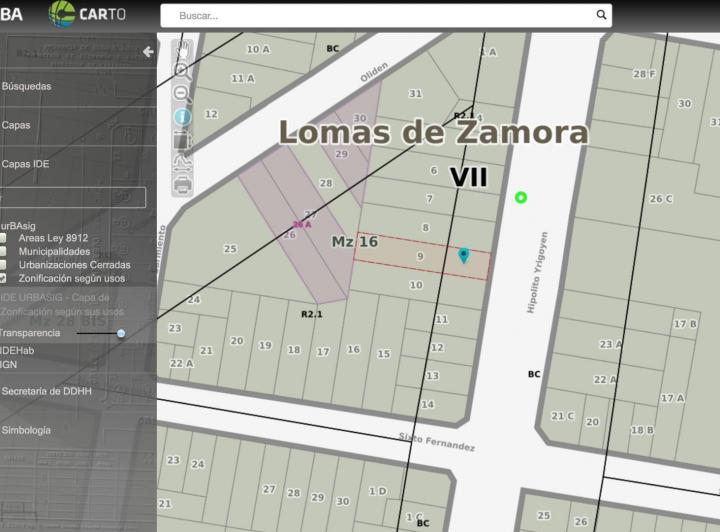Expand the Búsquedas section
The height and width of the screenshot is (532, 720).
pos(26,86)
